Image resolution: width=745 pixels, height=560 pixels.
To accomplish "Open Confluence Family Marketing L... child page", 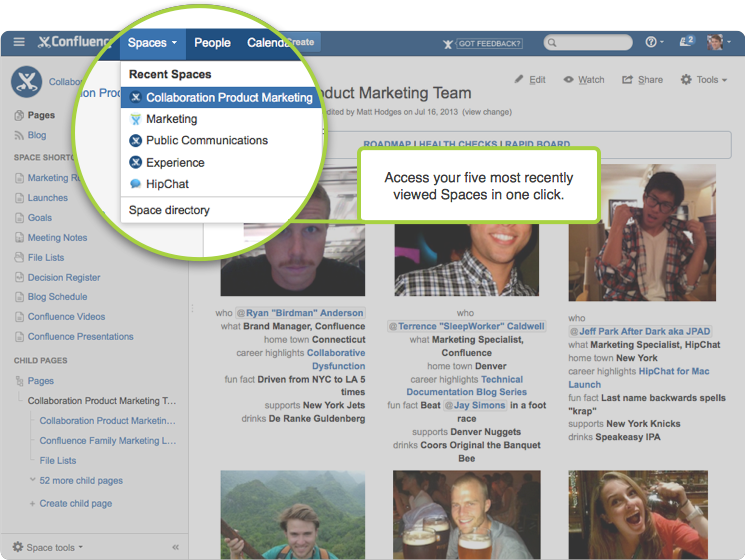I will [108, 441].
